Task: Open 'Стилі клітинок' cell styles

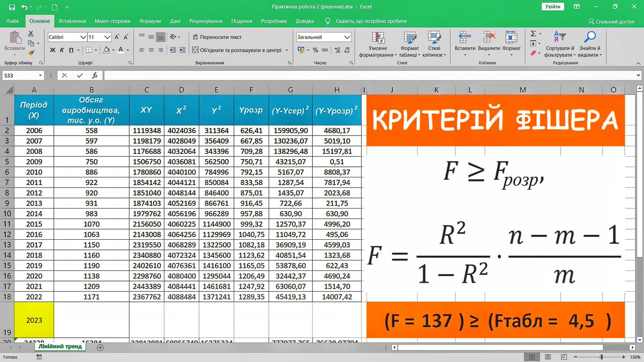Action: (x=433, y=43)
